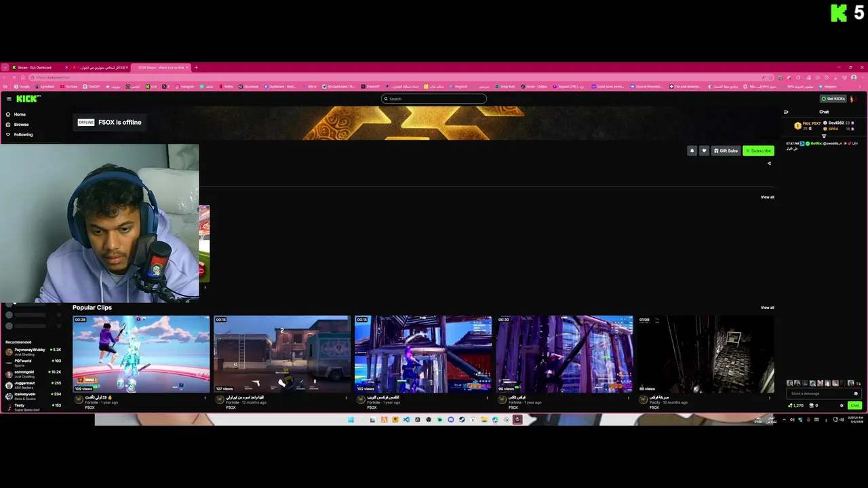Open recommended channel Testy

click(33, 407)
